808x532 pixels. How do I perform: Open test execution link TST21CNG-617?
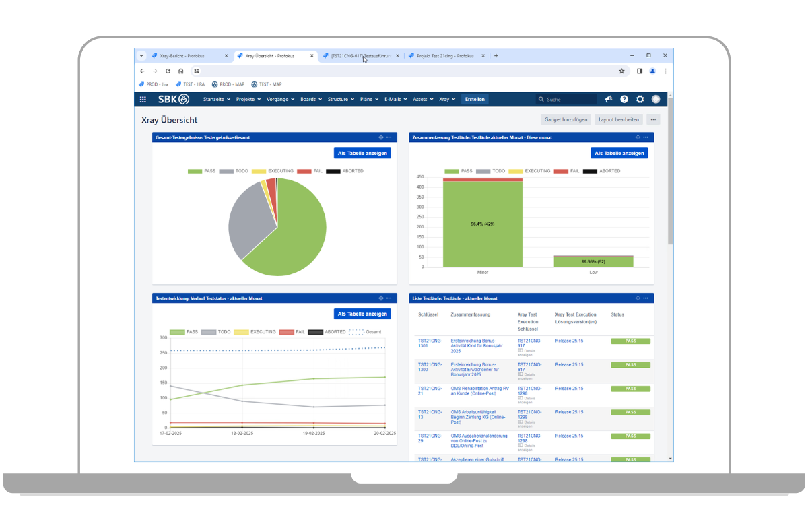click(x=529, y=341)
